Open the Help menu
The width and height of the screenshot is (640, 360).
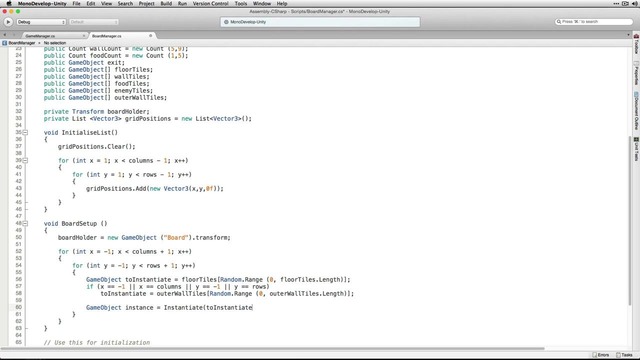tap(282, 3)
